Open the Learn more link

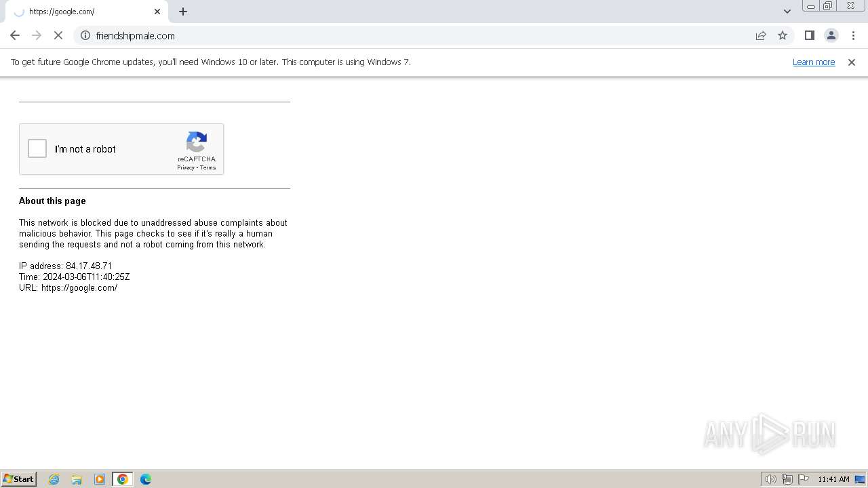(x=814, y=62)
